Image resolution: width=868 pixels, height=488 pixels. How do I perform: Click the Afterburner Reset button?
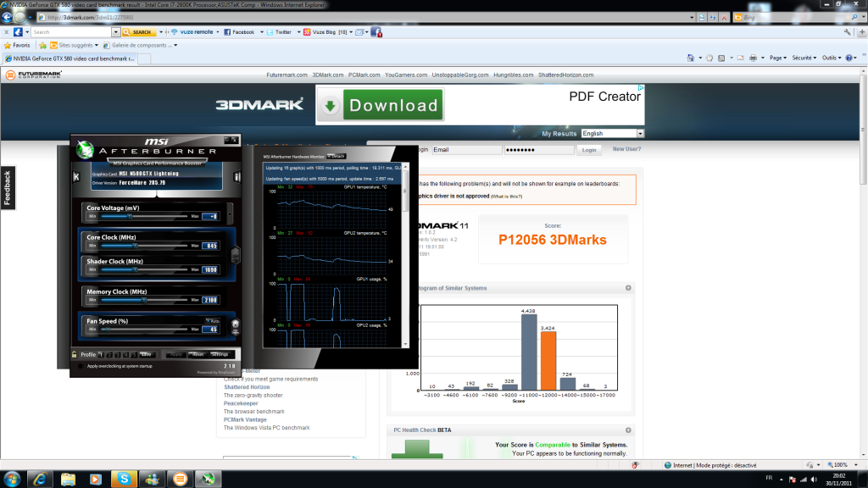click(198, 354)
